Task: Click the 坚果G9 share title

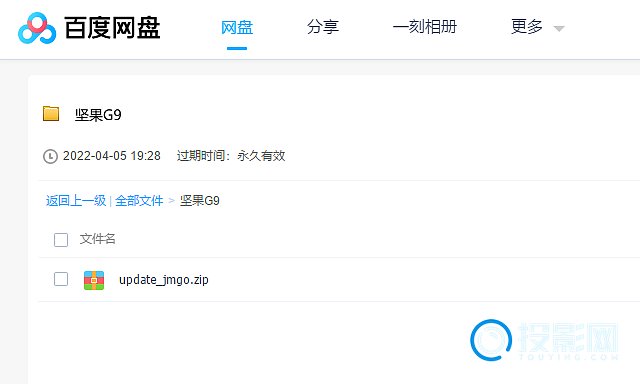Action: tap(98, 115)
